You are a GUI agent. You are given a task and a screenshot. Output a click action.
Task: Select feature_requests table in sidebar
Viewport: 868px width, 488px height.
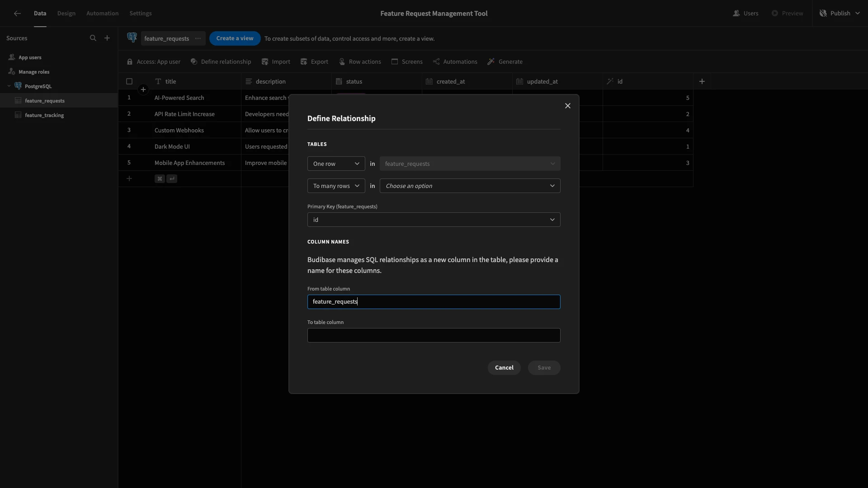point(59,100)
